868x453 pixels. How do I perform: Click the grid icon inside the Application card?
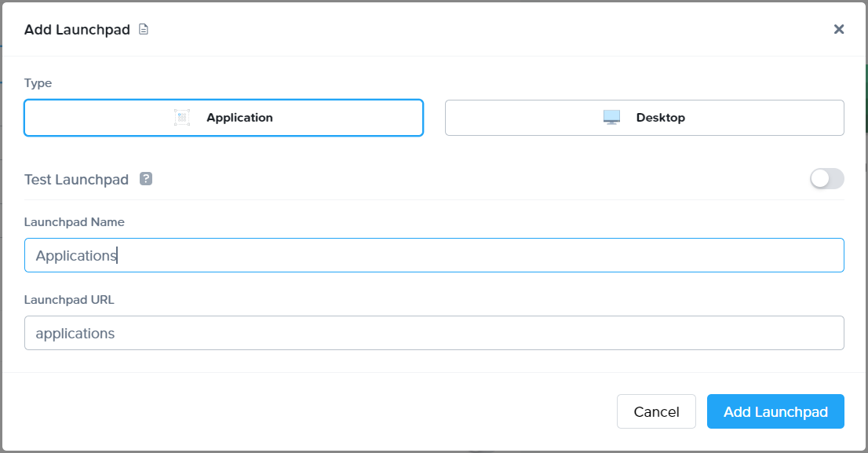(x=181, y=117)
